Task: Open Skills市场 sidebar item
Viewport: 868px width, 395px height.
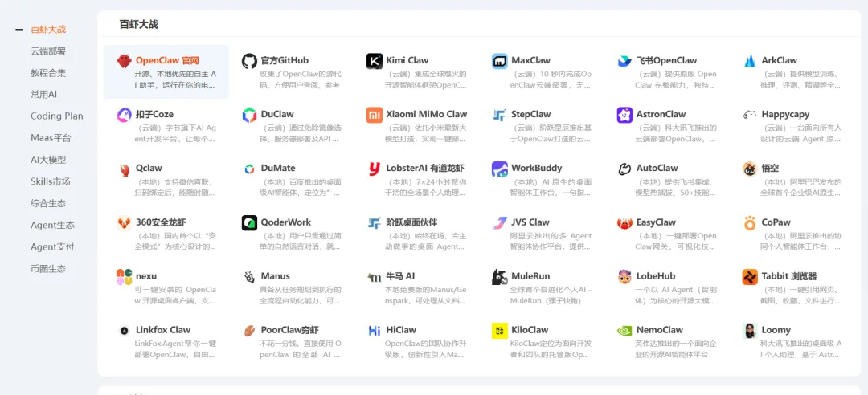Action: click(51, 181)
